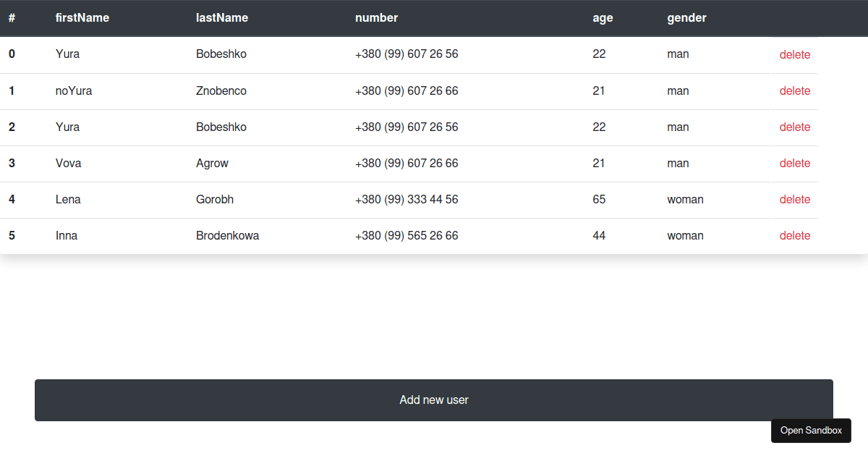Screen dimensions: 868x456
Task: Click row index 5
Action: (12, 236)
